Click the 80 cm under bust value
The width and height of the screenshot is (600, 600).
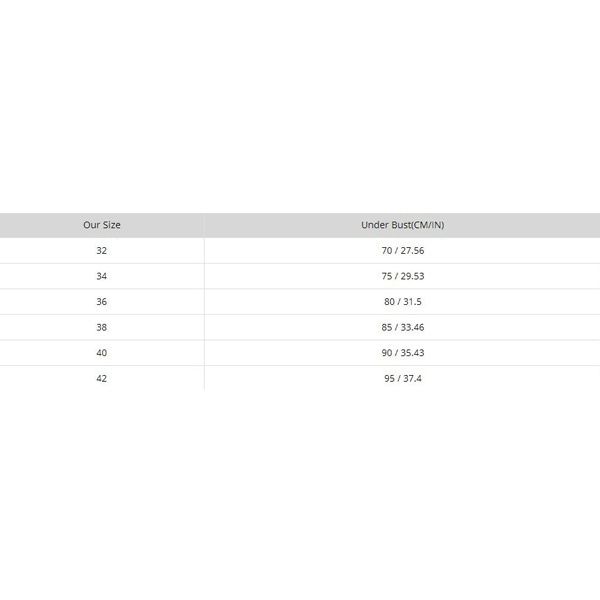[390, 301]
